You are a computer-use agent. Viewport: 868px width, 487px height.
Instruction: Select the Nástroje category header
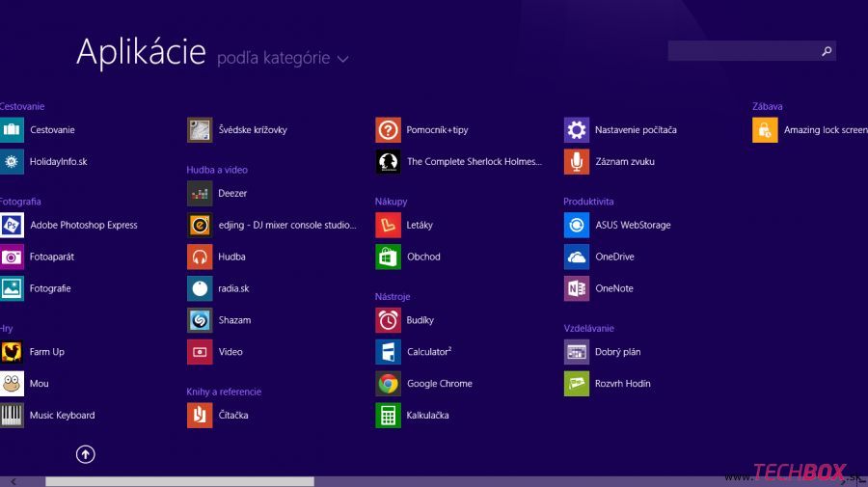click(393, 297)
